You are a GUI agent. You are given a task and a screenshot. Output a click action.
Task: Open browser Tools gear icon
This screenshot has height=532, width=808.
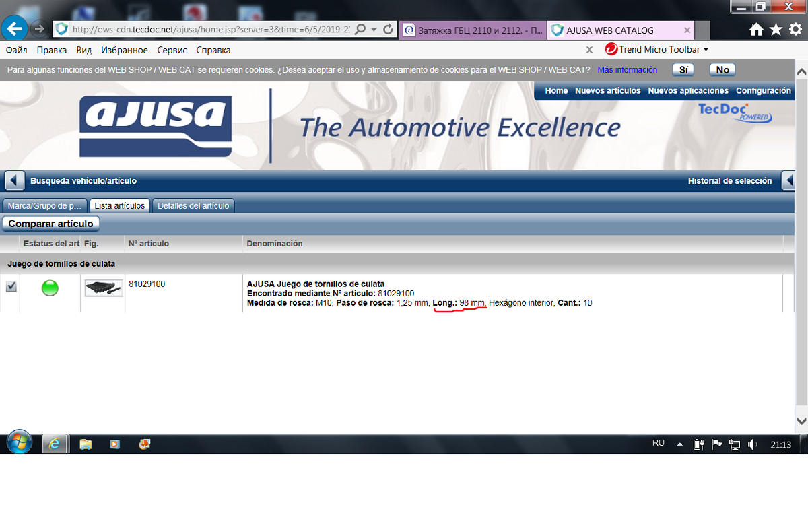point(796,29)
